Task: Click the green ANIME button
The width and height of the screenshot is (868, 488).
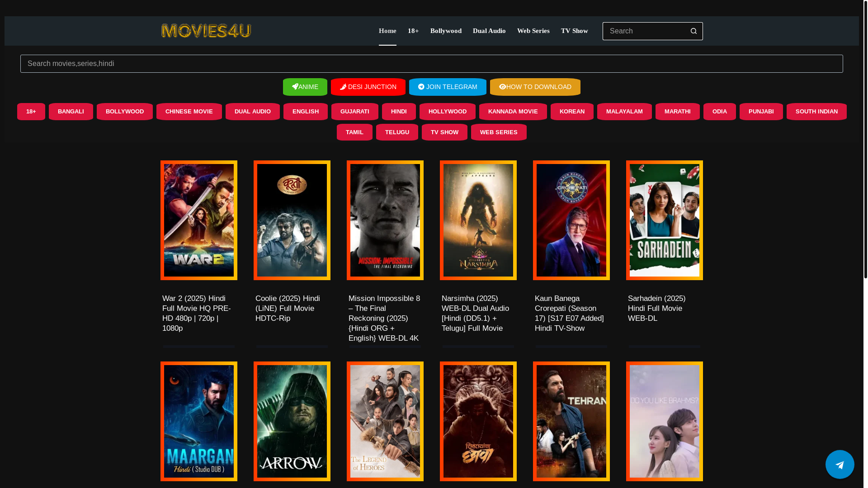Action: tap(305, 87)
